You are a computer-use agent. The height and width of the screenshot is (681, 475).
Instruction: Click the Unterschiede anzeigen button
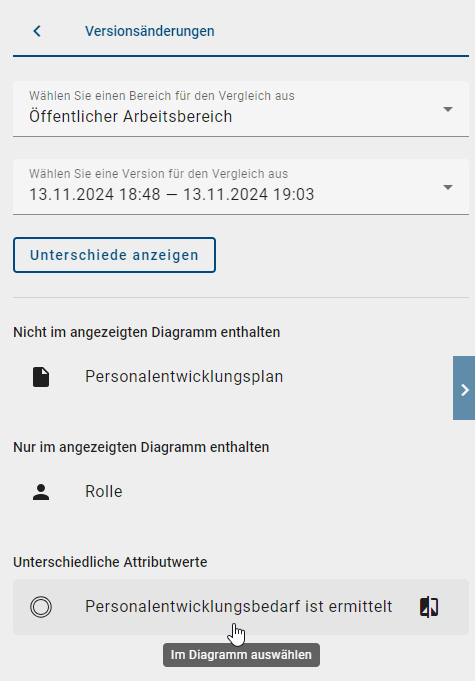click(x=114, y=255)
